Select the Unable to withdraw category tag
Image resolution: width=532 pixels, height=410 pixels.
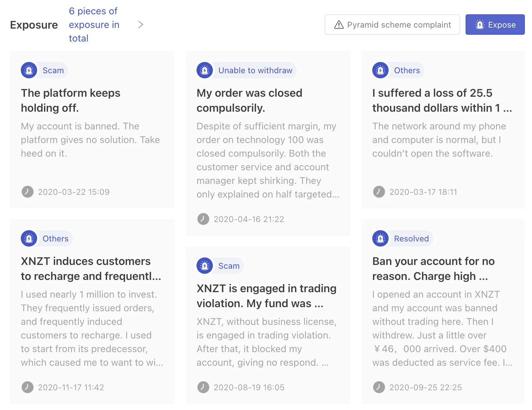255,70
